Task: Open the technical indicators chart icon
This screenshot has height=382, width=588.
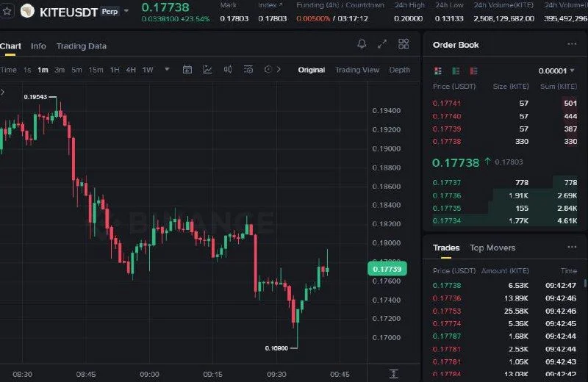Action: pos(207,69)
